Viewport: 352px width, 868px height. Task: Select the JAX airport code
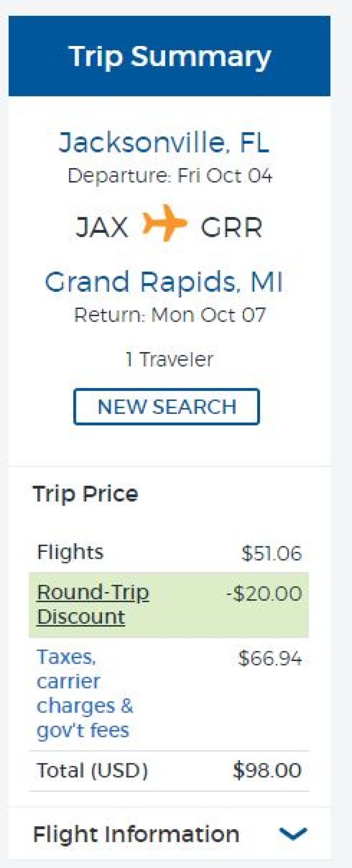[x=102, y=227]
